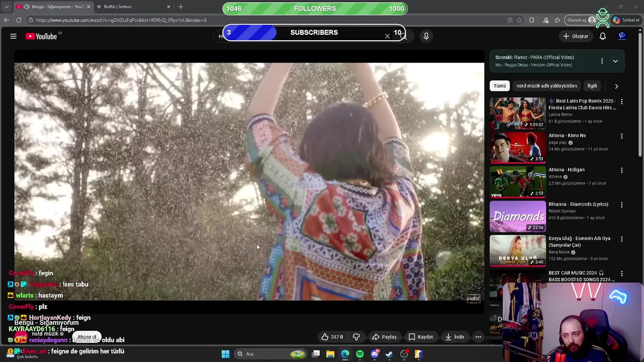
Task: Open Steam from the taskbar
Action: 389,354
